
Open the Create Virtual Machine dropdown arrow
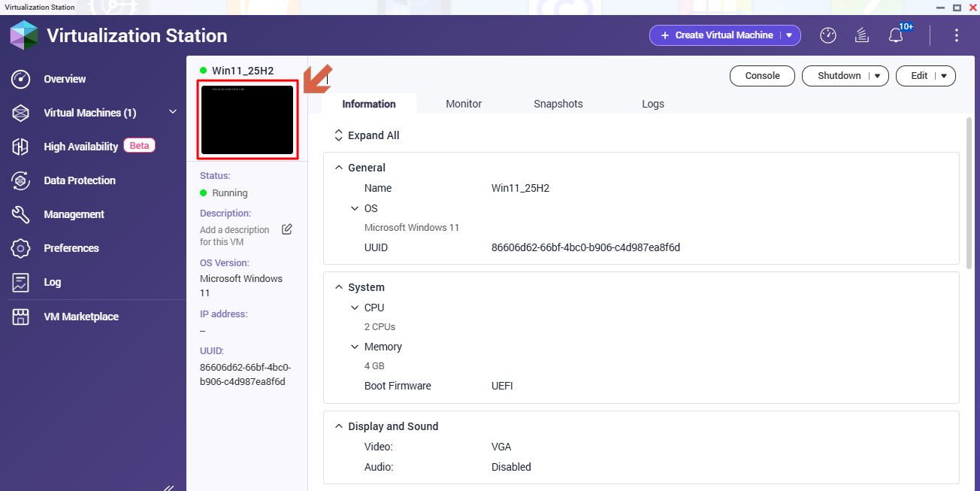tap(789, 35)
